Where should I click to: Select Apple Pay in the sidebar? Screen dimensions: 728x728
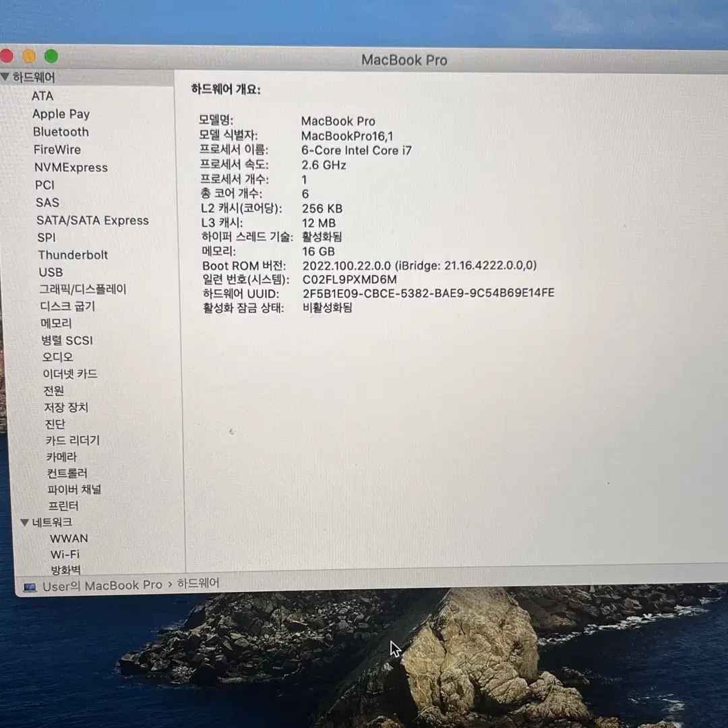61,114
